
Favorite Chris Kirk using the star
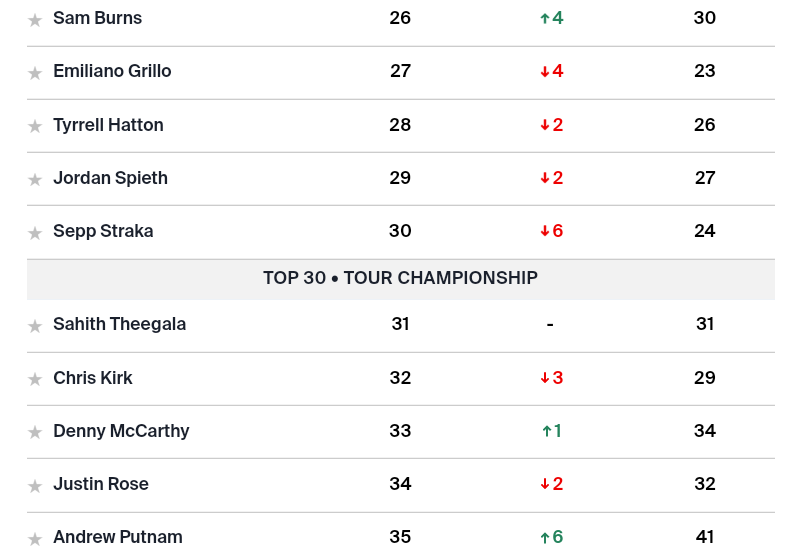tap(35, 379)
